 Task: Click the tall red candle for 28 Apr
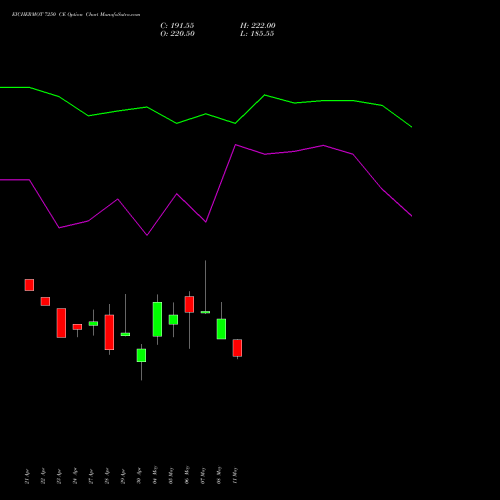109,332
